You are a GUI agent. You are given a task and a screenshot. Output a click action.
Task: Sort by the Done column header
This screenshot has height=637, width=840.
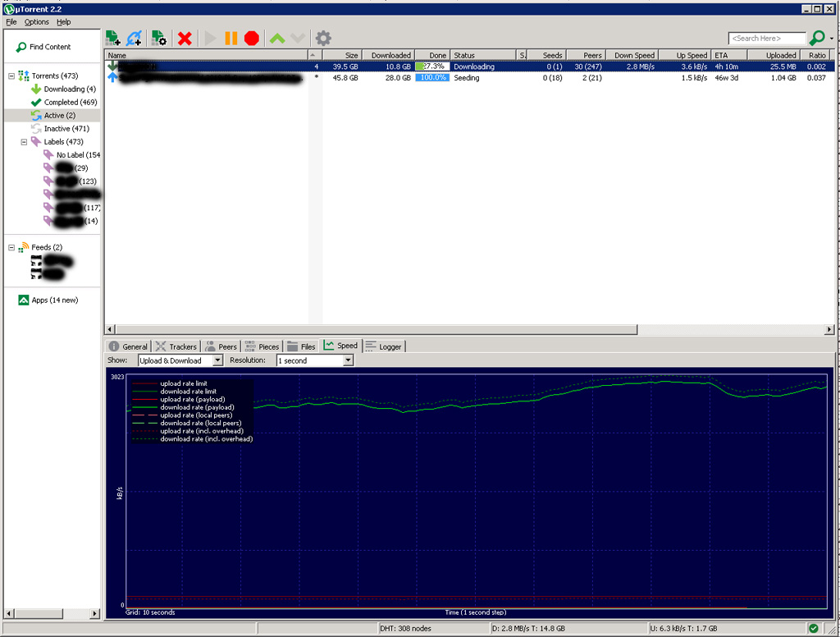coord(432,55)
